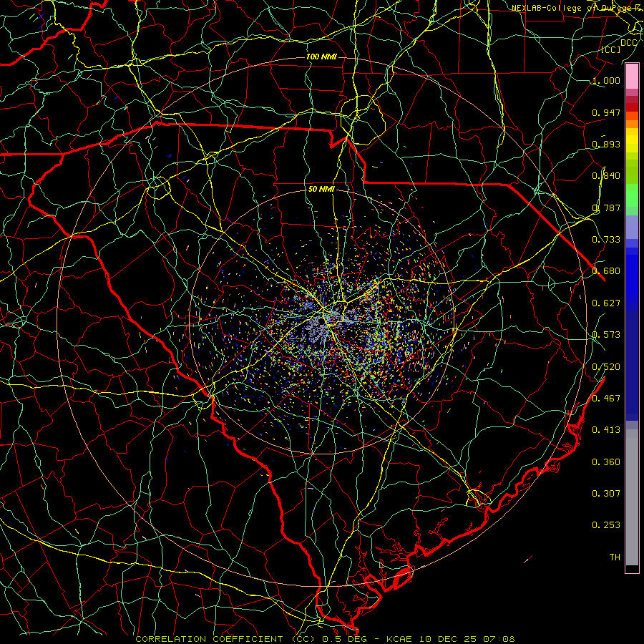Image resolution: width=644 pixels, height=644 pixels.
Task: Click the 07:08 timestamp in the caption
Action: point(500,639)
